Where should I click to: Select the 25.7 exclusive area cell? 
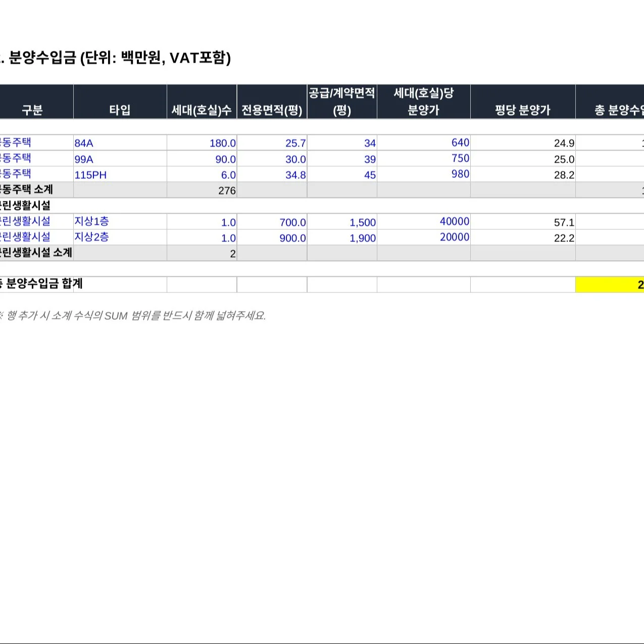coord(272,143)
